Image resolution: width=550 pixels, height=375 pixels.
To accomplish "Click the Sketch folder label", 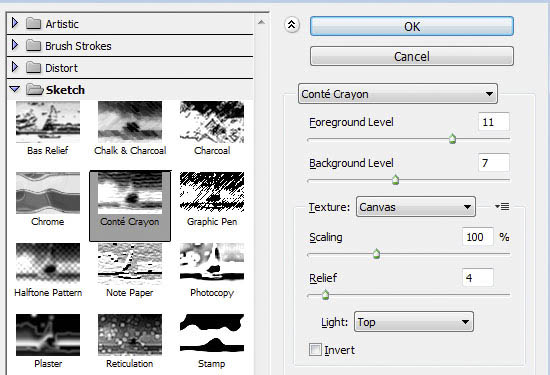I will [65, 90].
